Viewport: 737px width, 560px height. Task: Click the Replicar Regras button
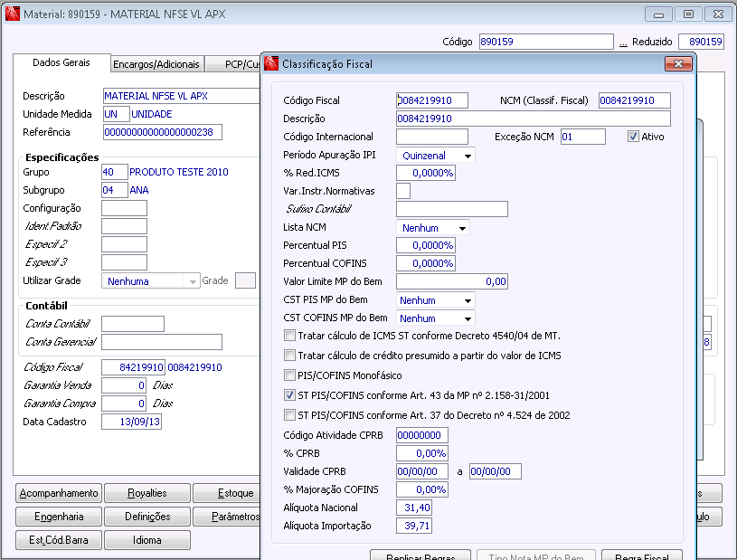tap(420, 555)
